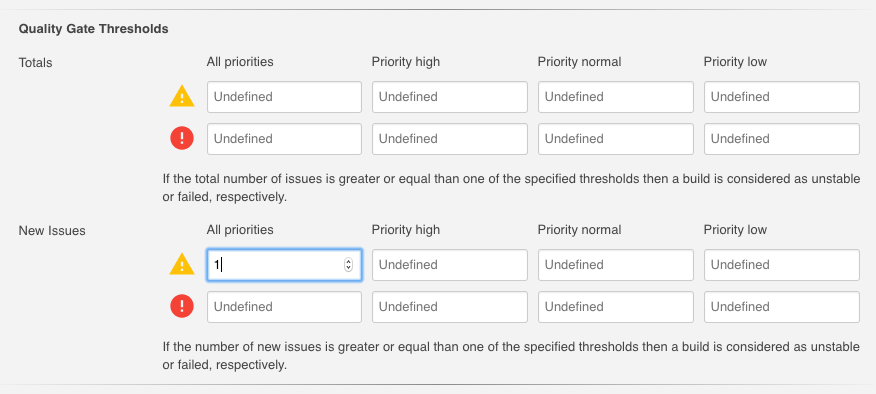Focus Totals unstable All priorities field
Viewport: 876px width, 394px height.
tap(284, 97)
